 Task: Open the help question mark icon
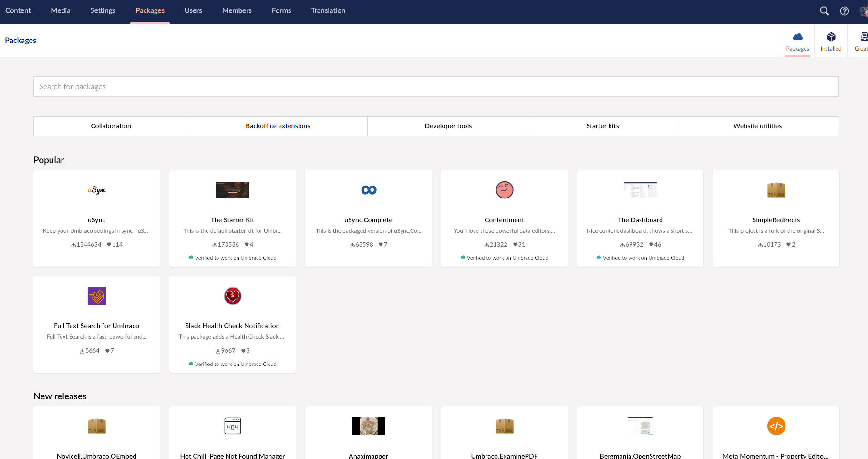click(x=844, y=11)
